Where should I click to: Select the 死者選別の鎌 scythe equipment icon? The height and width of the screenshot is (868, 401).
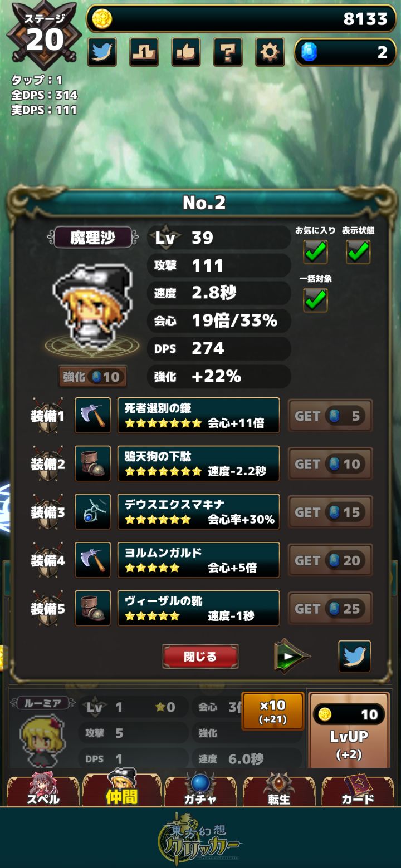point(92,416)
